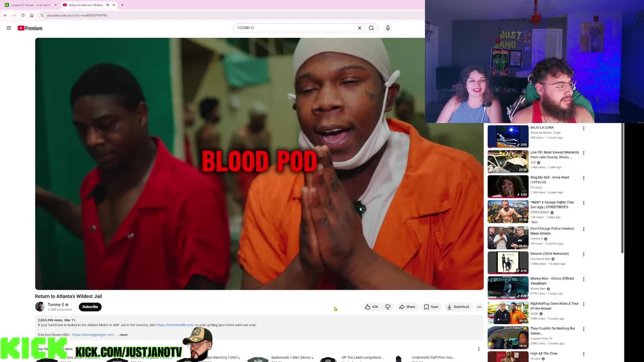The width and height of the screenshot is (644, 362).
Task: Open options menu for Dreams (2004 Remaster)
Action: [x=584, y=254]
